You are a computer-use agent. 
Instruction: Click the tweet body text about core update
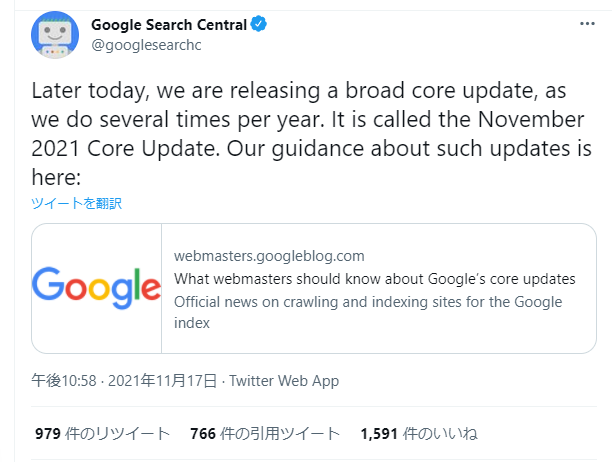(x=311, y=134)
